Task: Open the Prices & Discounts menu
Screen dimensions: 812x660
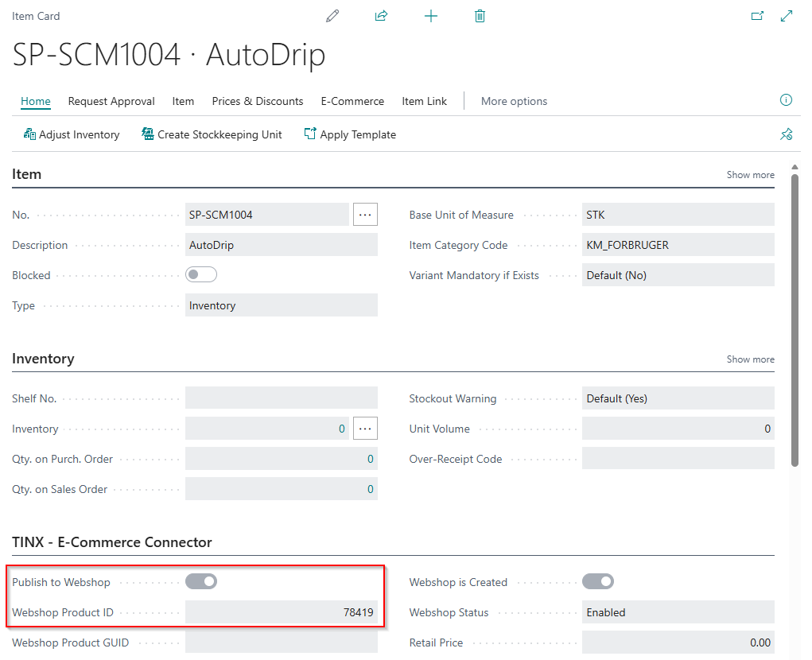Action: [258, 101]
